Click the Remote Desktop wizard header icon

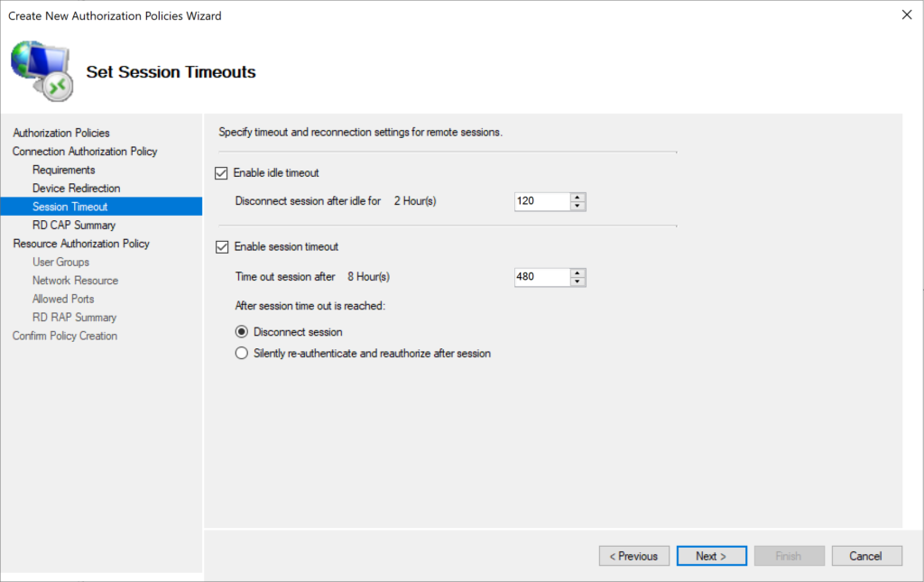pyautogui.click(x=40, y=69)
